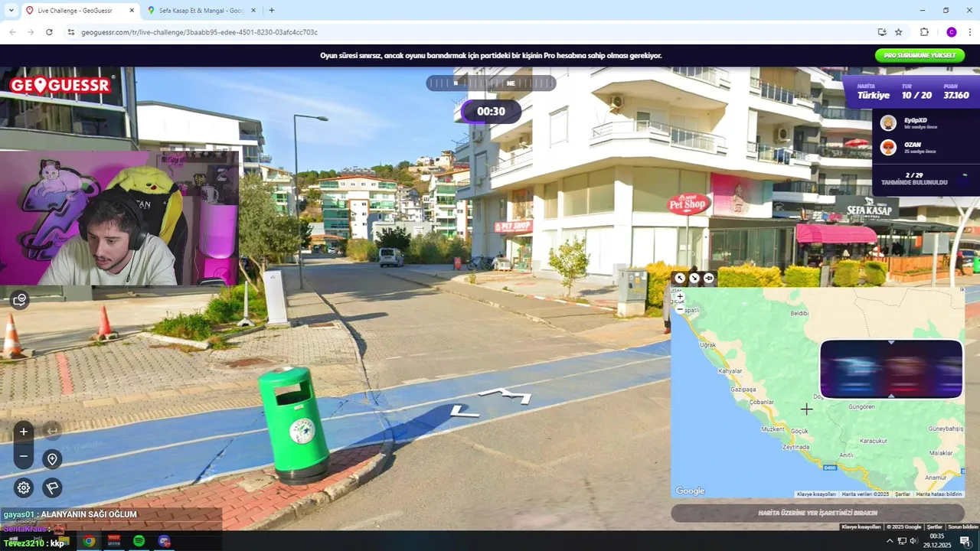Open a new Chrome tab
This screenshot has width=980, height=551.
[271, 11]
